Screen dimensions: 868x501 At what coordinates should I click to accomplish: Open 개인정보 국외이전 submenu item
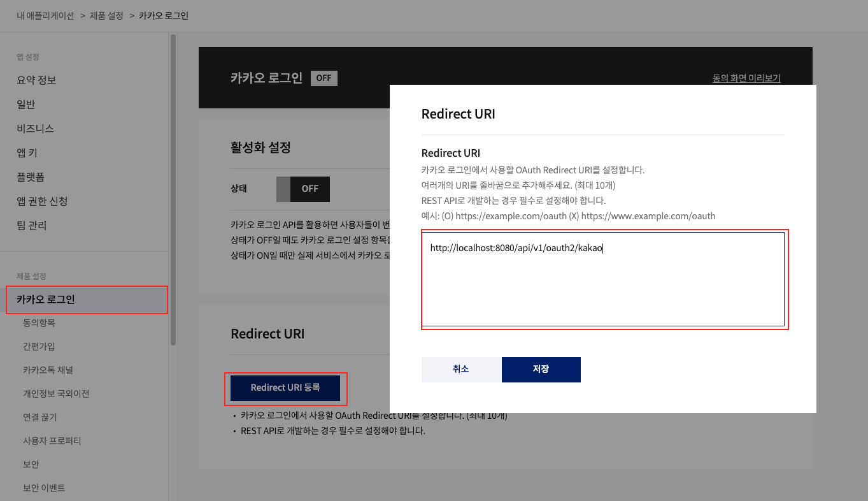[x=56, y=394]
